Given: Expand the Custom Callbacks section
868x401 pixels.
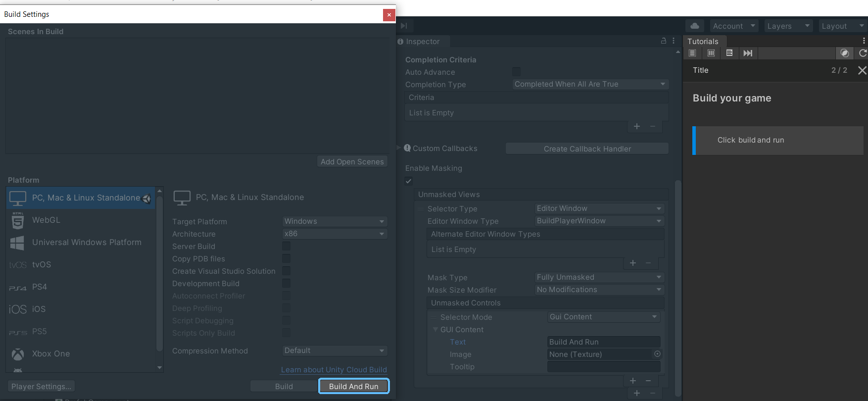Looking at the screenshot, I should click(x=399, y=148).
